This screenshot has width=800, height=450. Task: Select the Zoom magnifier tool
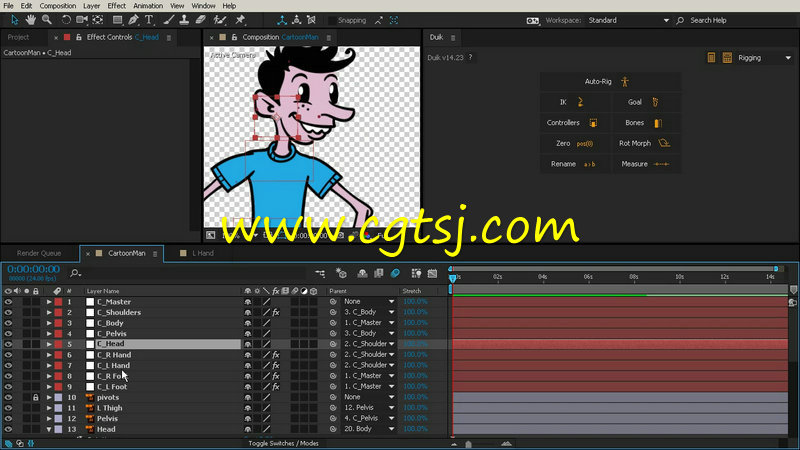[47, 20]
